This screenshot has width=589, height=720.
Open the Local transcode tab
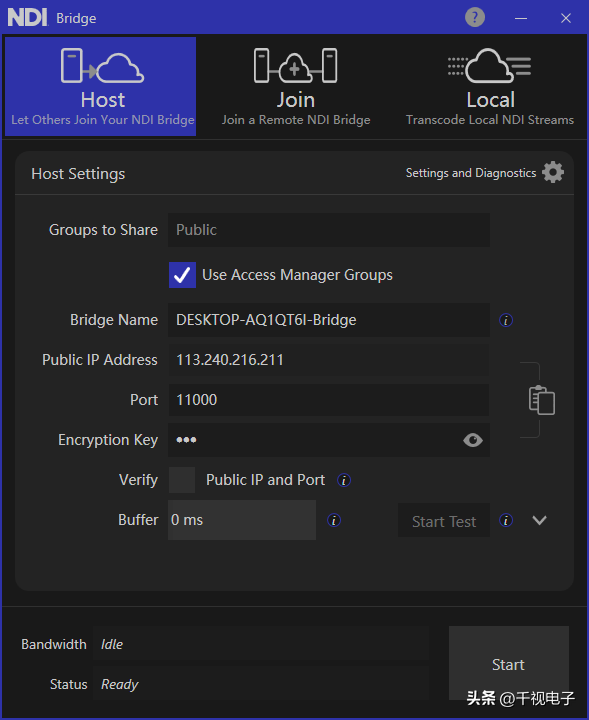click(490, 86)
